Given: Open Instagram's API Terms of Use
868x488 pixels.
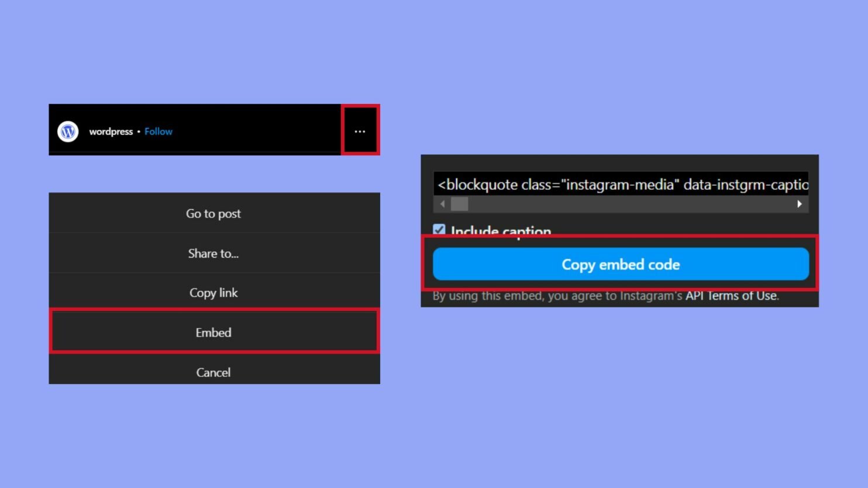Looking at the screenshot, I should point(731,296).
